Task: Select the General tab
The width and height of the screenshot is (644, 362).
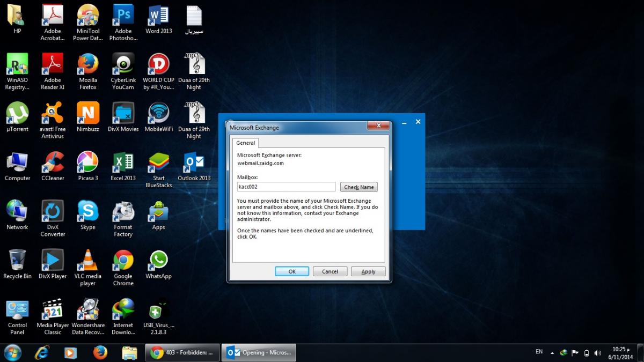Action: coord(246,143)
